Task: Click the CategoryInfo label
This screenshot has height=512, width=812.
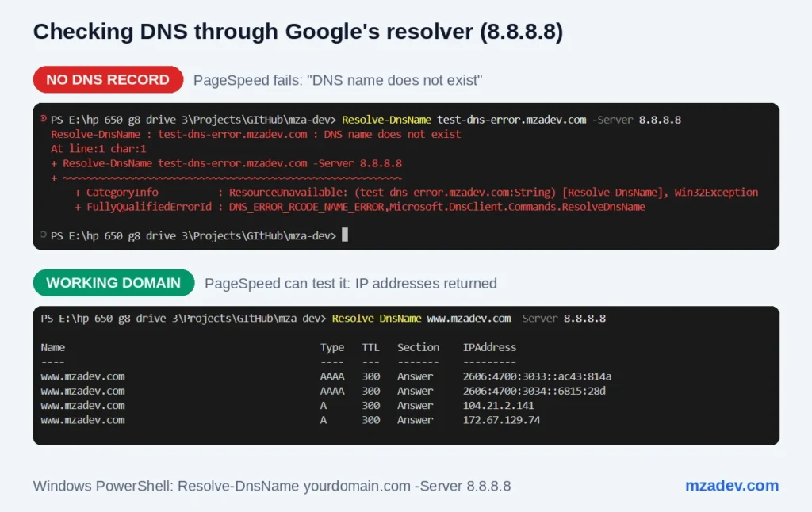Action: click(x=122, y=192)
